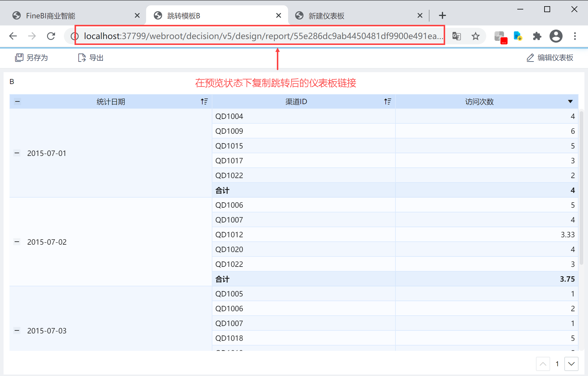Open Chrome's three-dot menu
The height and width of the screenshot is (376, 588).
[575, 36]
